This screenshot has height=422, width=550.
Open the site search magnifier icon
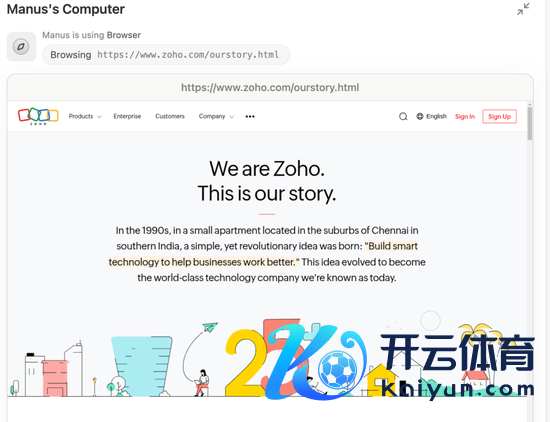[x=403, y=116]
